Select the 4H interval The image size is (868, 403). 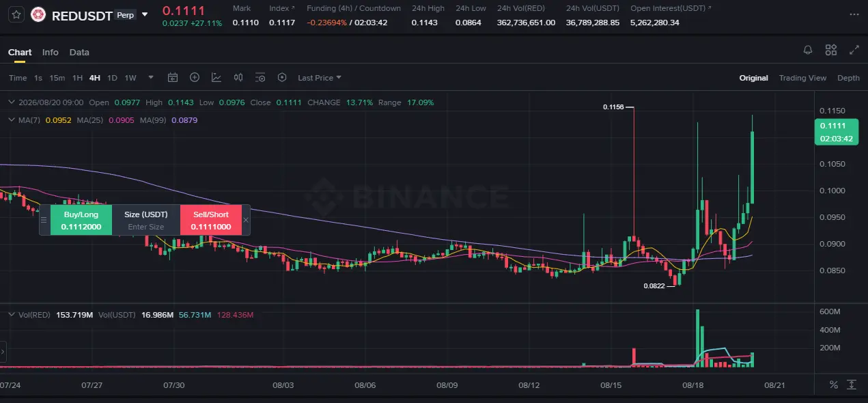click(95, 78)
